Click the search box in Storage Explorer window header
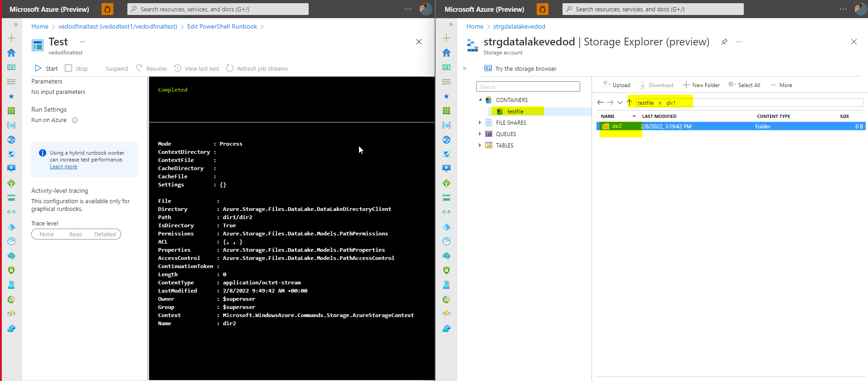868x381 pixels. [x=653, y=9]
